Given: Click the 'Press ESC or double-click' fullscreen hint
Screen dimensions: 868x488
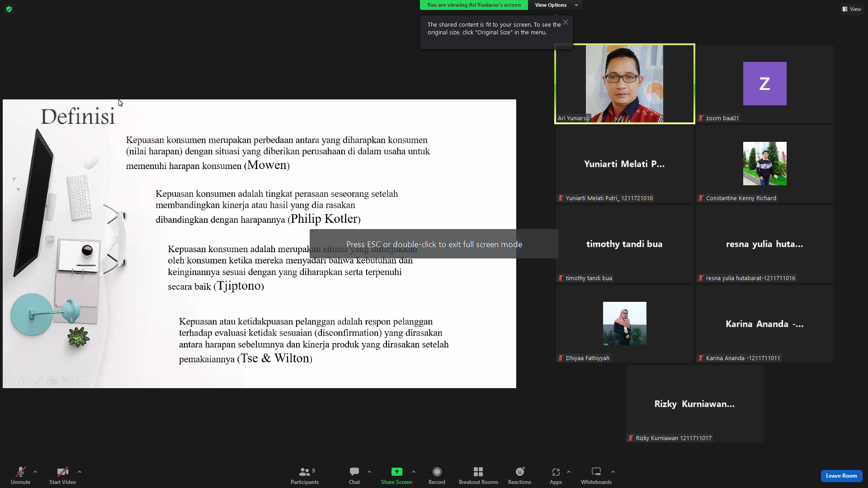Looking at the screenshot, I should (x=434, y=244).
